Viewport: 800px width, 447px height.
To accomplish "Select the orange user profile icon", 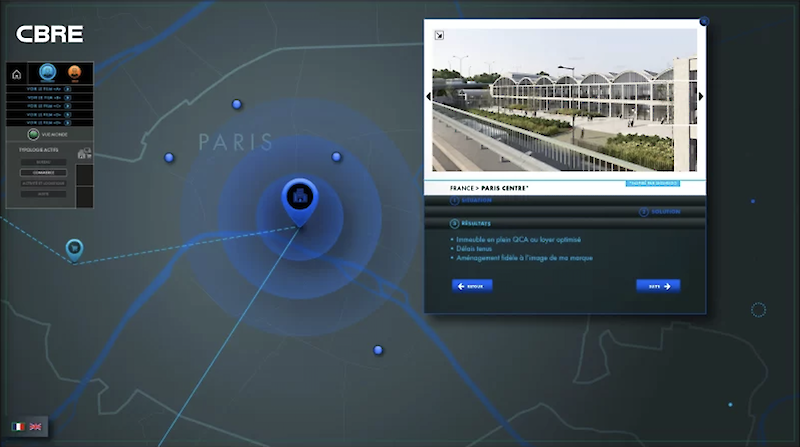I will coord(74,73).
